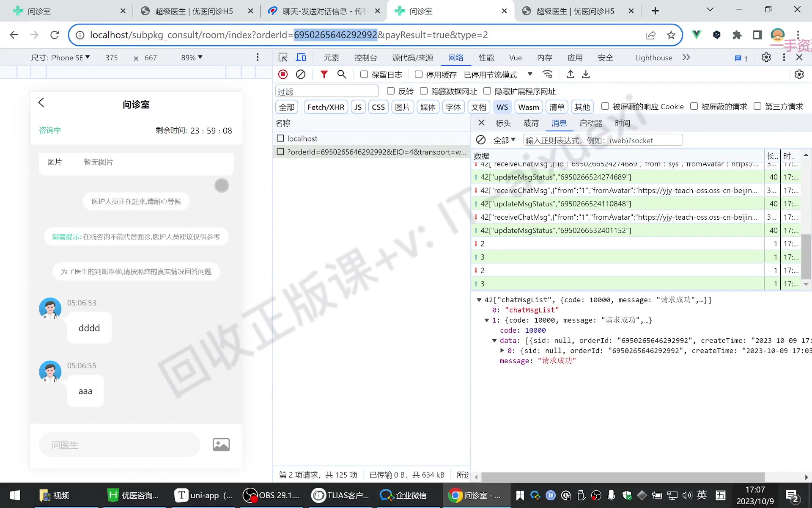
Task: Open the Vue DevTools tab
Action: tap(515, 58)
